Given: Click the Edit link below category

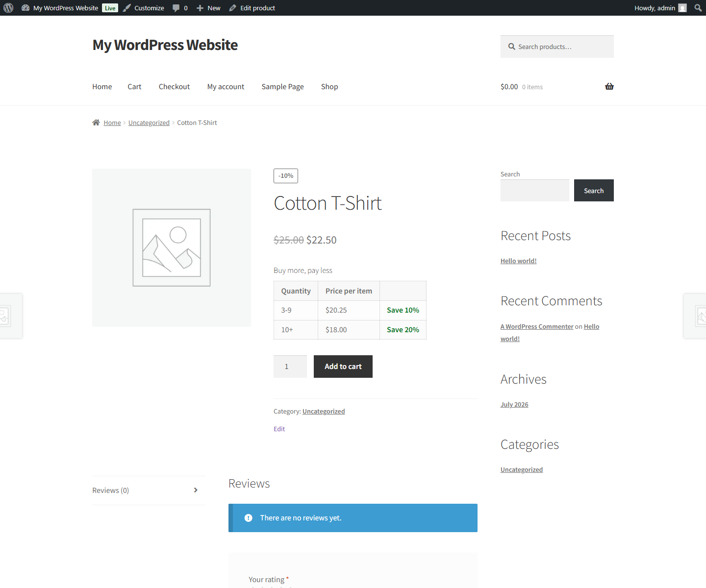Looking at the screenshot, I should (x=279, y=429).
